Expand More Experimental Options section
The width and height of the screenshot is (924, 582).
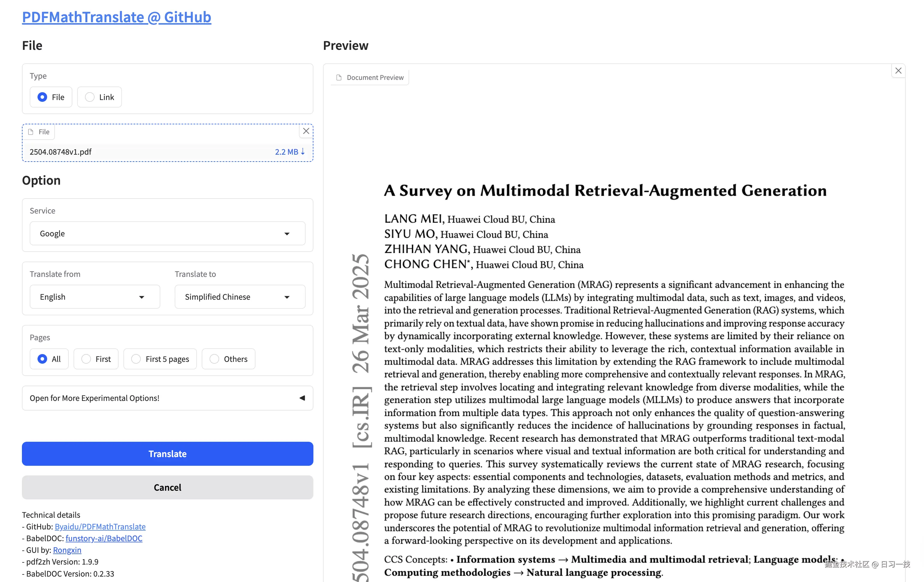167,398
